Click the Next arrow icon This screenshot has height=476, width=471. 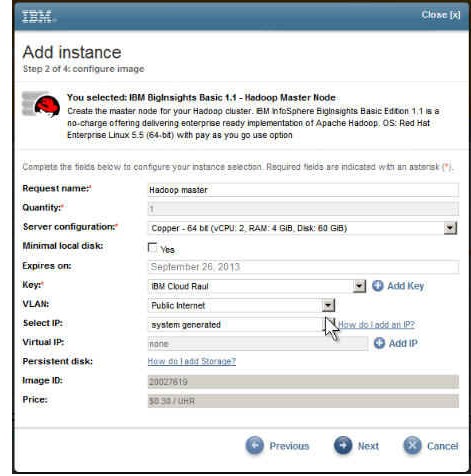(x=343, y=445)
